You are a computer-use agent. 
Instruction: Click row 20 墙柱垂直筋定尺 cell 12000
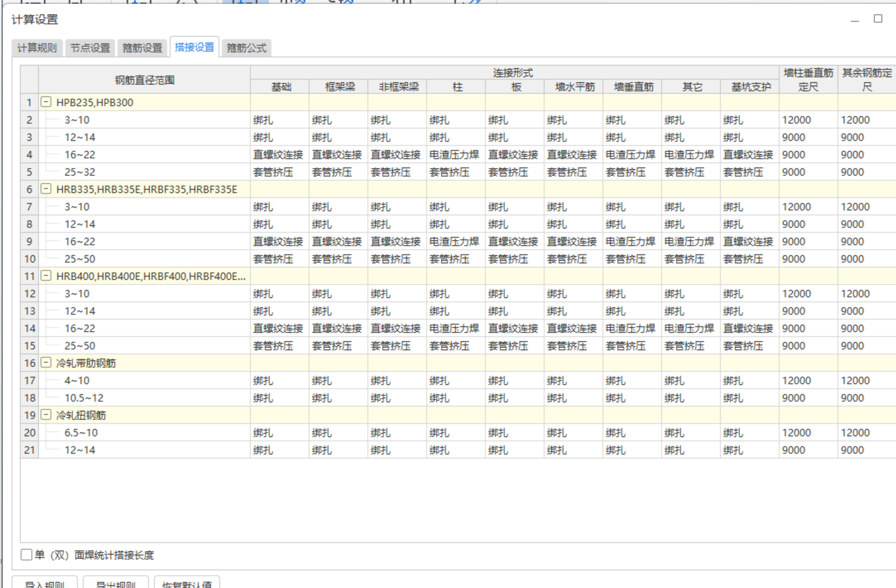(x=809, y=432)
